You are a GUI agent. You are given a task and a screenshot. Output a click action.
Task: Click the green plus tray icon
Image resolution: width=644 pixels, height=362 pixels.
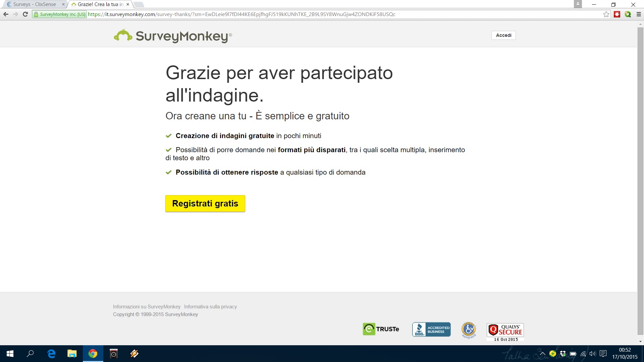click(x=553, y=354)
